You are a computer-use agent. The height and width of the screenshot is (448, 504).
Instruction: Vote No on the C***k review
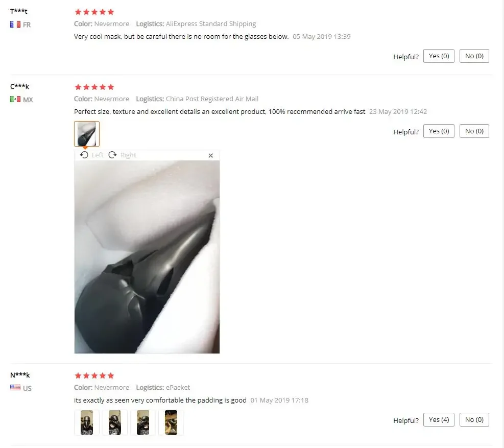click(x=474, y=131)
